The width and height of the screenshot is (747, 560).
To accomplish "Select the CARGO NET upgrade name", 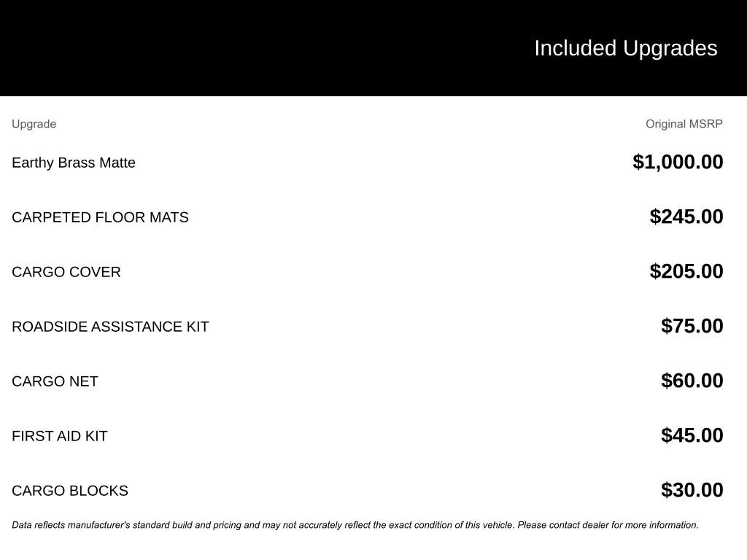I will [55, 381].
